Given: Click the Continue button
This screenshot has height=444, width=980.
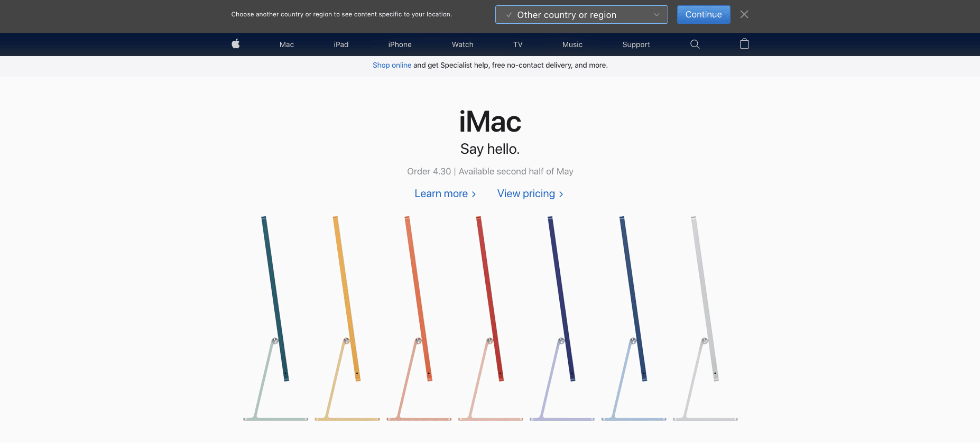Looking at the screenshot, I should click(704, 15).
